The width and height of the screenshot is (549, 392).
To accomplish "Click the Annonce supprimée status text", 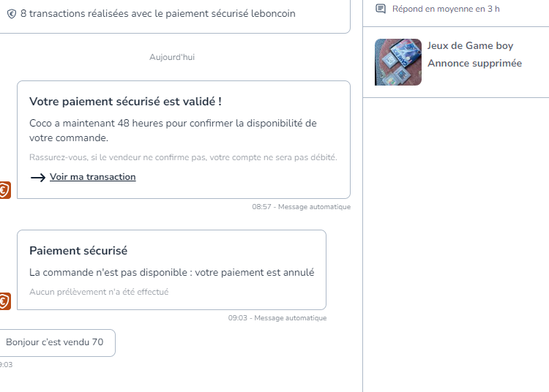I will pyautogui.click(x=474, y=64).
